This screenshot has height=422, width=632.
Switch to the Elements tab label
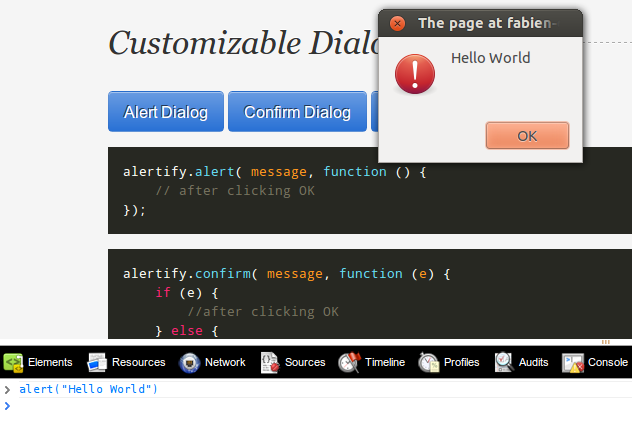(50, 362)
